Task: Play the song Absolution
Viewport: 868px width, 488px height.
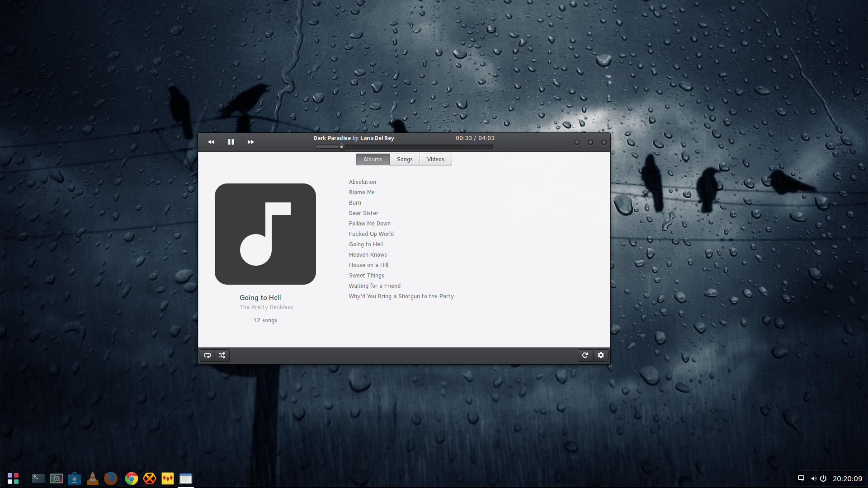Action: point(363,182)
